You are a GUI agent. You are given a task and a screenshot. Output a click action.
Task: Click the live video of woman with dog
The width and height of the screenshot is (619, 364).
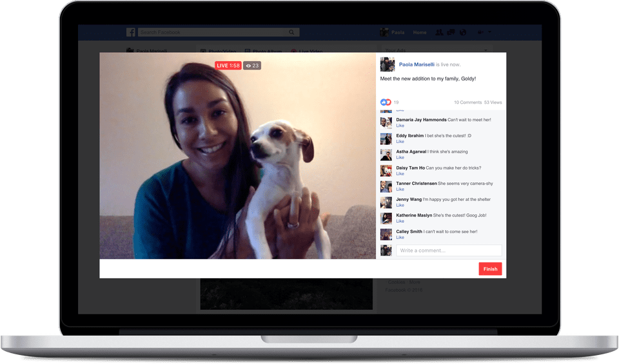238,156
